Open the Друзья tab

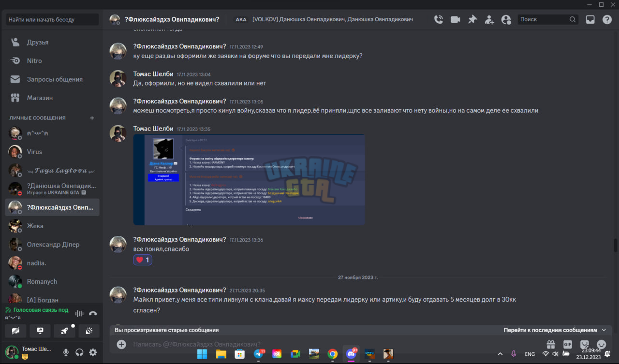click(52, 42)
